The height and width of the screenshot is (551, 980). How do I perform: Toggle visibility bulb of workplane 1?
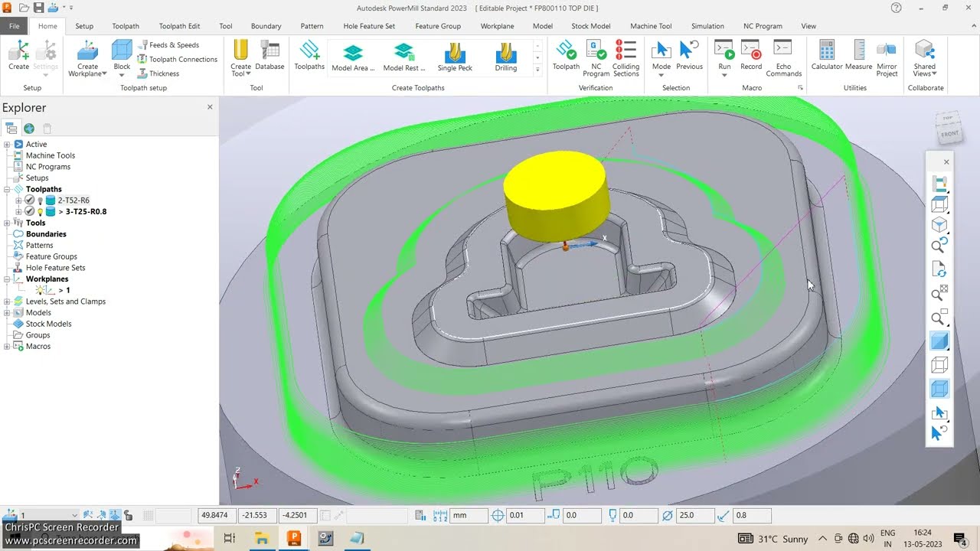(x=39, y=290)
